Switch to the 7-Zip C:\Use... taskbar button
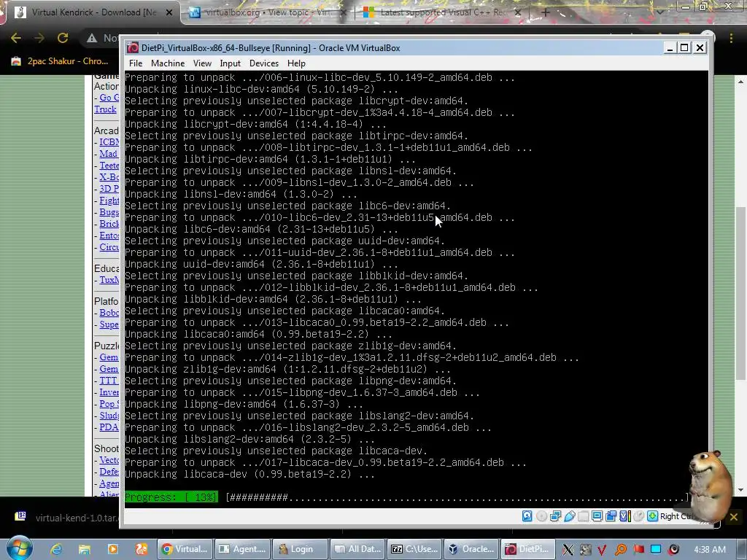The image size is (747, 560). (414, 549)
